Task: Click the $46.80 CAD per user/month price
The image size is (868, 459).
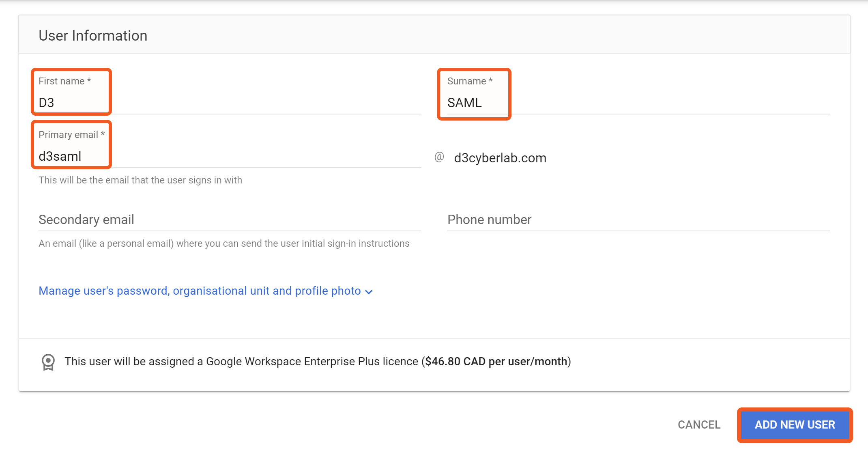Action: tap(496, 361)
